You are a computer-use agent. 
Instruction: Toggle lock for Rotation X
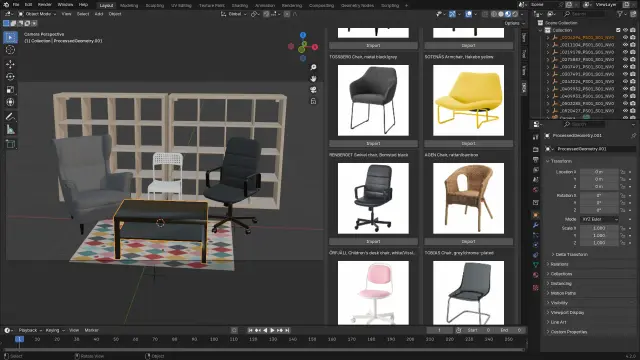(623, 196)
